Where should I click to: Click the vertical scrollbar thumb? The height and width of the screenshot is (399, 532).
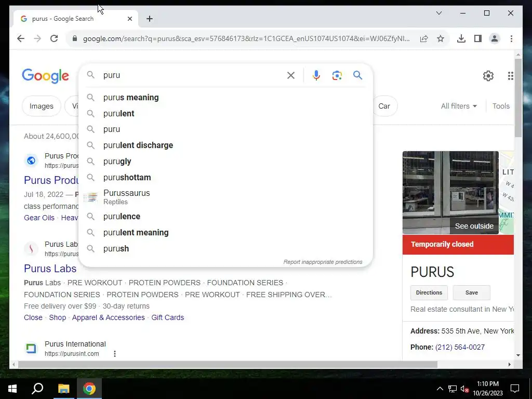coord(518,98)
